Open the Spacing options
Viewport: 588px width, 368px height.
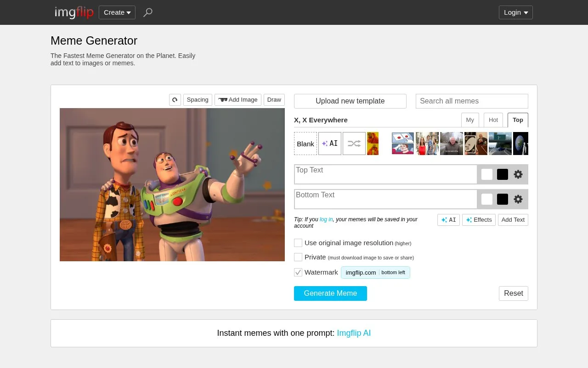click(198, 100)
